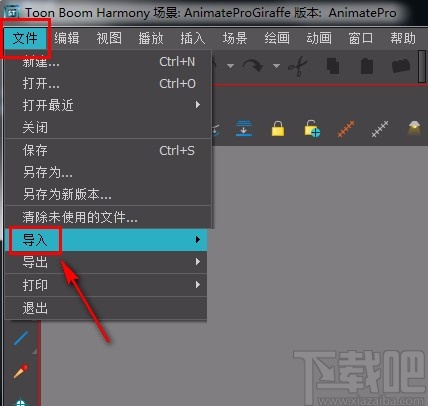This screenshot has width=428, height=406.
Task: Click the paste clipboard icon
Action: pyautogui.click(x=367, y=66)
